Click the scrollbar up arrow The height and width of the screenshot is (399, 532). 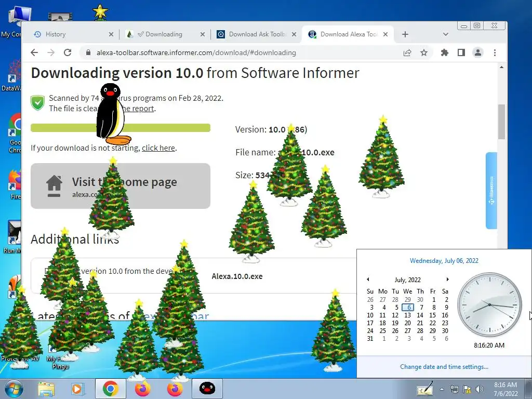click(501, 68)
